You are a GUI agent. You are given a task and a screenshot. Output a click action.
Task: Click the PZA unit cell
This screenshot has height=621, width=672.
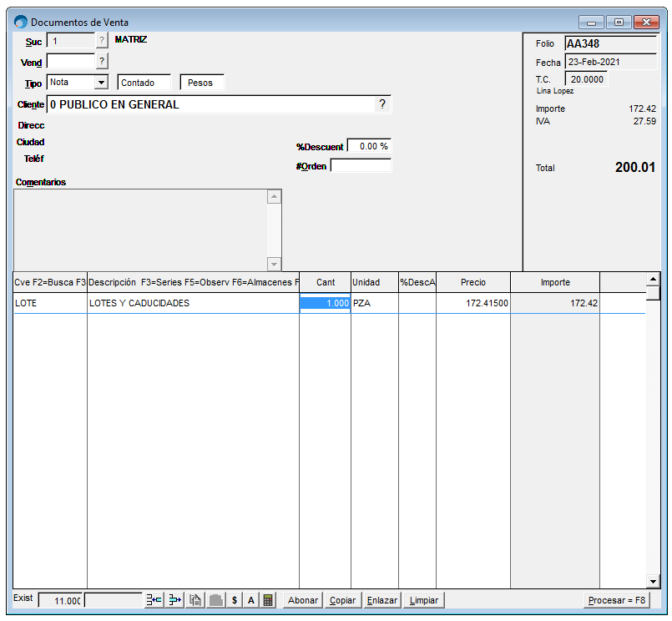pos(375,303)
